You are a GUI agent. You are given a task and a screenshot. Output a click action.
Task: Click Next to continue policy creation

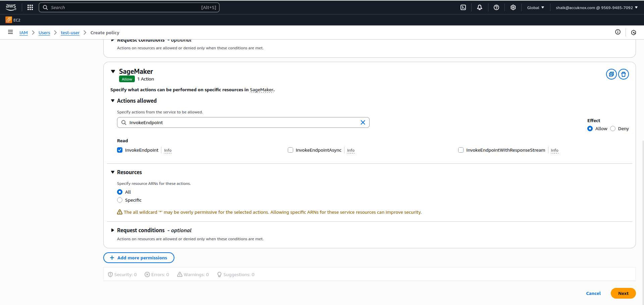tap(623, 293)
